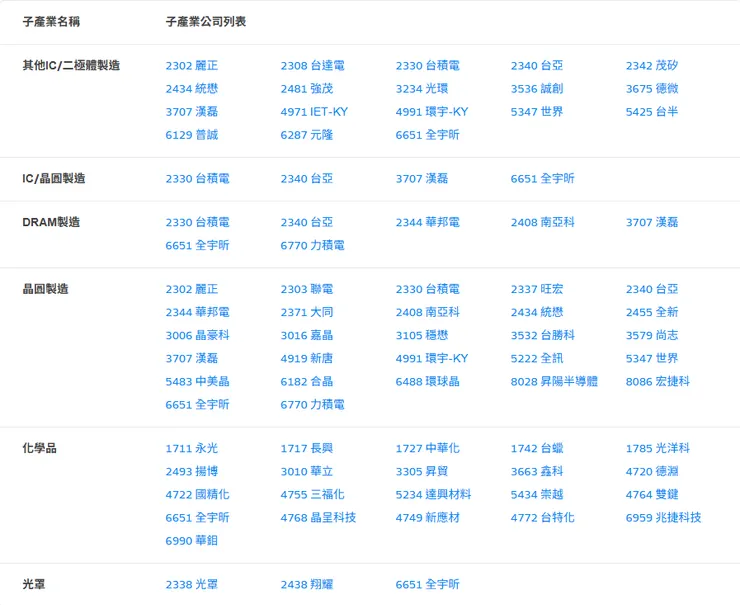
Task: Click the 3305 昇貿 link
Action: 422,471
